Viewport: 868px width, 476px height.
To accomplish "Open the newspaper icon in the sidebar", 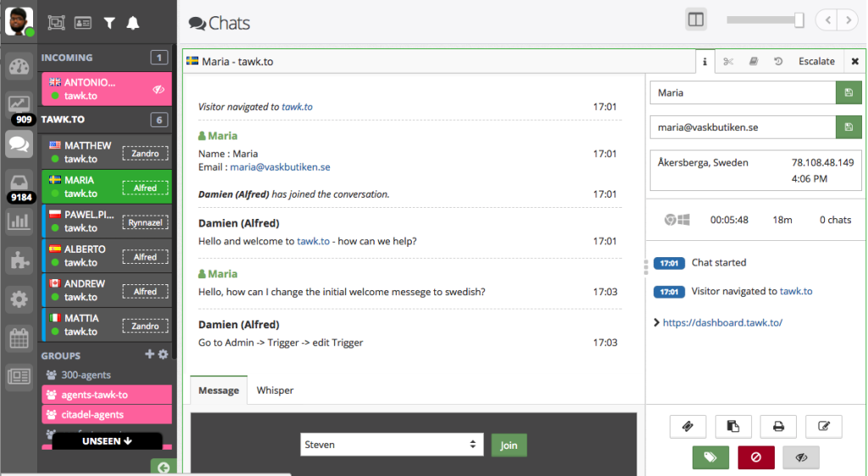I will point(19,377).
